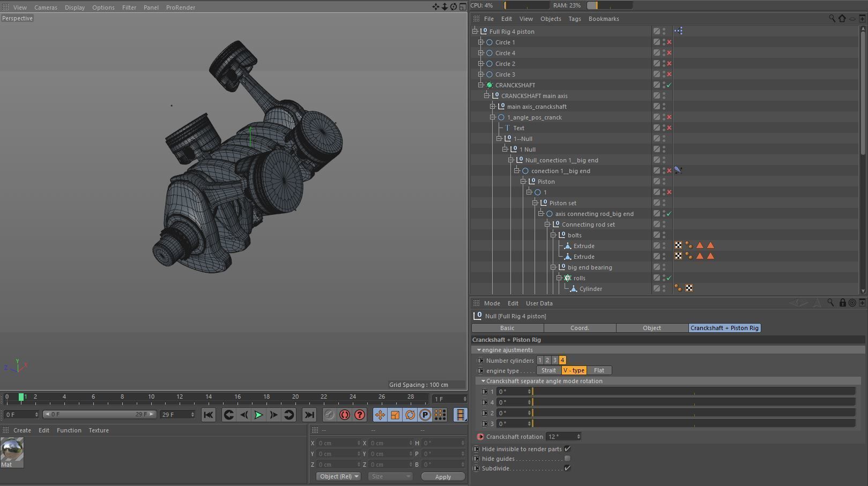The image size is (868, 486).
Task: Search in the Attribute Manager
Action: pyautogui.click(x=830, y=303)
